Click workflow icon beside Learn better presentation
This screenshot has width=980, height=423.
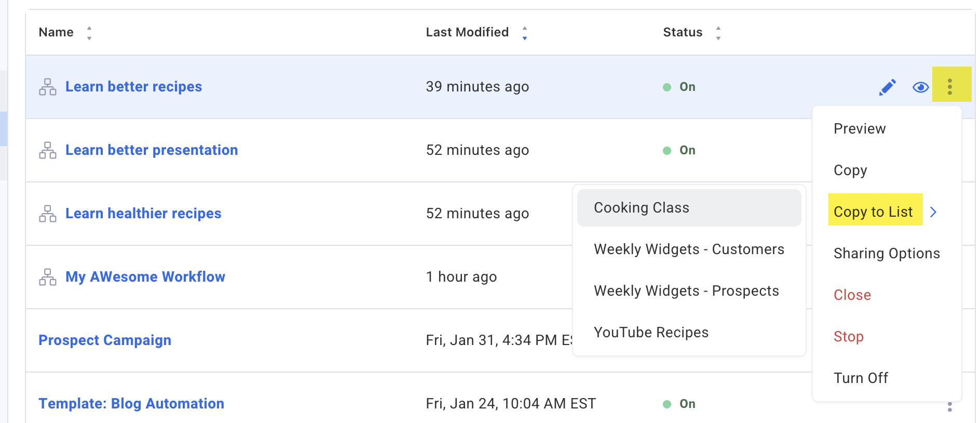48,151
